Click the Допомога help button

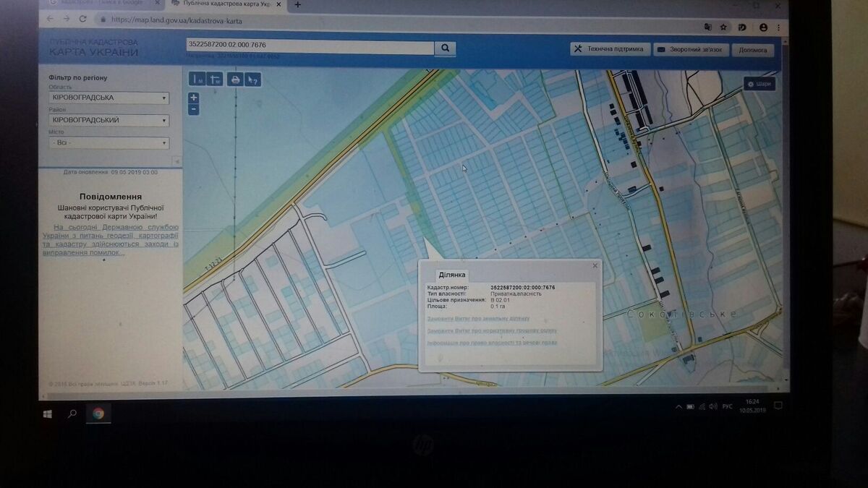tap(753, 50)
